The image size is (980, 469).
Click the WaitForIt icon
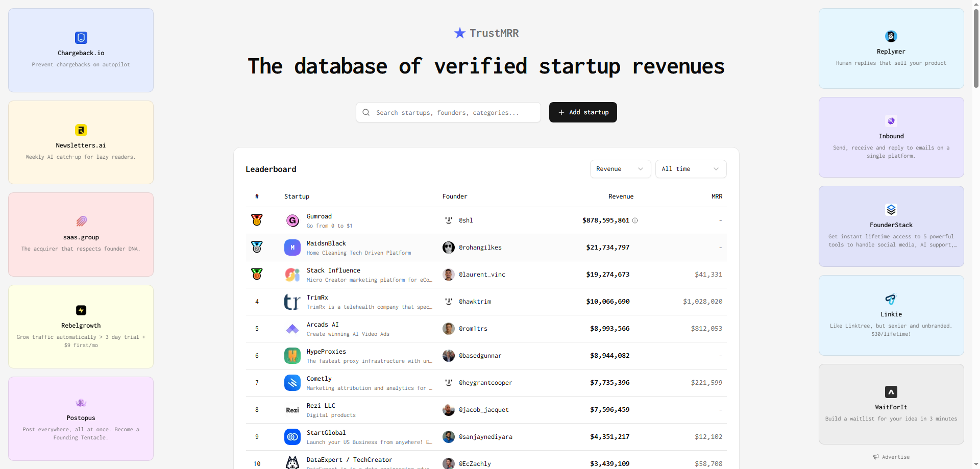[891, 392]
